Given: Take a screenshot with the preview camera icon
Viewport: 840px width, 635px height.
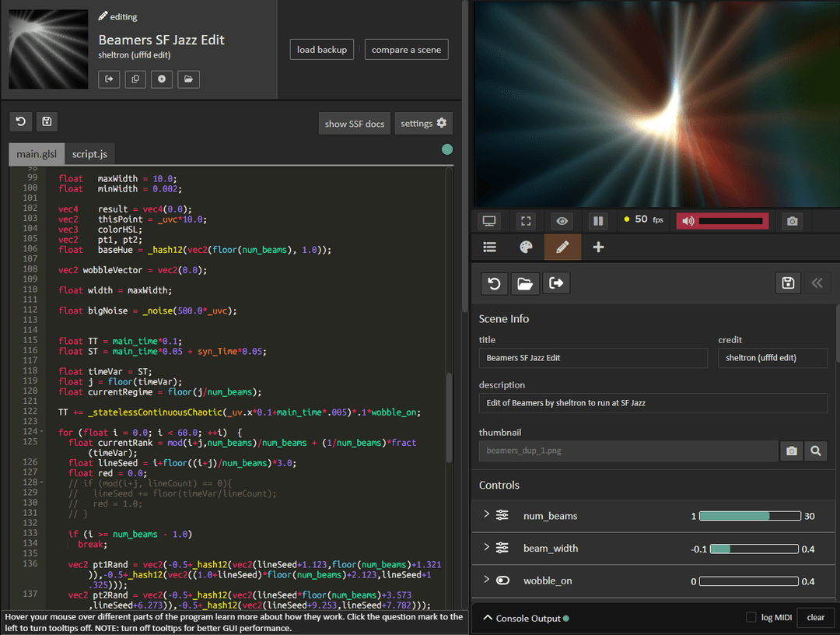Looking at the screenshot, I should pos(793,221).
